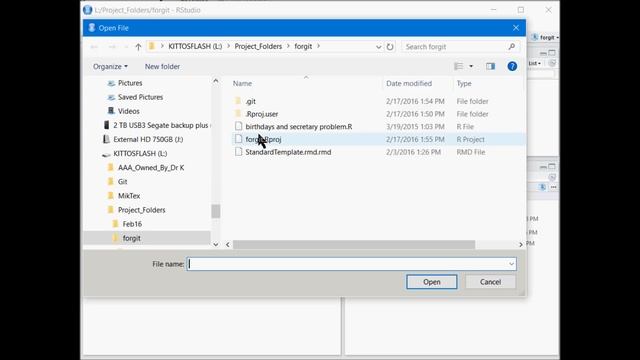Select forgit folder in tree
The height and width of the screenshot is (360, 640).
tap(131, 238)
